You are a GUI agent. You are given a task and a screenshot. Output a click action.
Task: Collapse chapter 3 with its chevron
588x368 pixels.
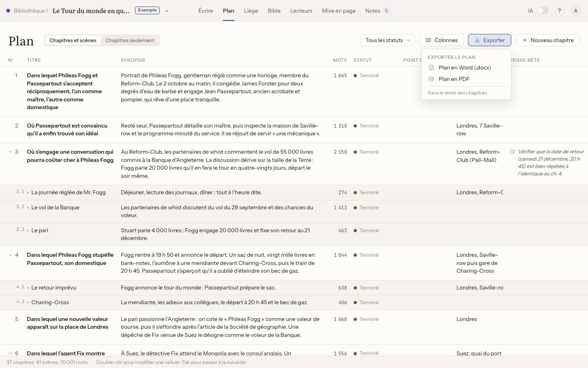click(10, 152)
